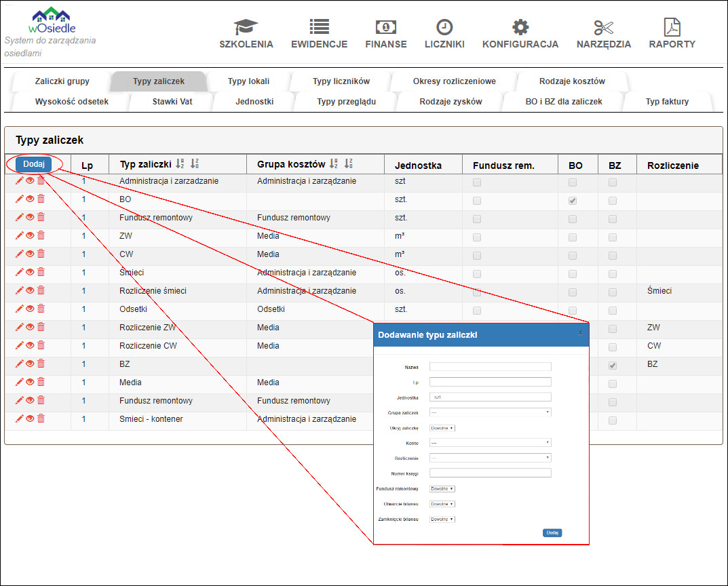Open the Grupa zaliczek dropdown in dialog
This screenshot has width=728, height=586.
[491, 412]
